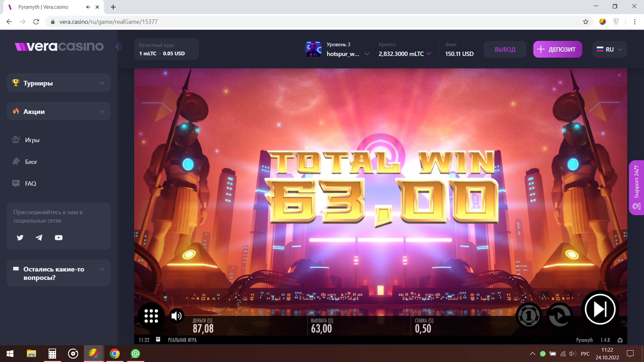
Task: Click the ВЫВОД button
Action: pyautogui.click(x=505, y=49)
